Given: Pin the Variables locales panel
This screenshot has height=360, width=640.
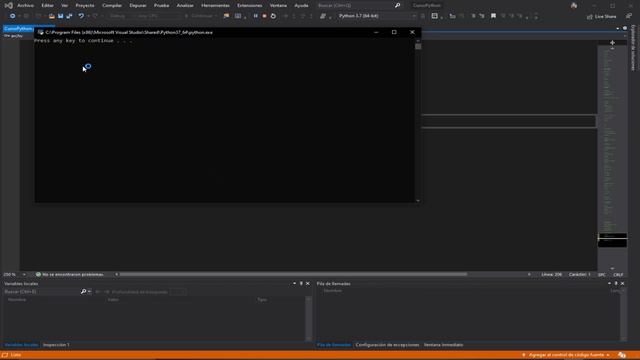Looking at the screenshot, I should pyautogui.click(x=301, y=283).
